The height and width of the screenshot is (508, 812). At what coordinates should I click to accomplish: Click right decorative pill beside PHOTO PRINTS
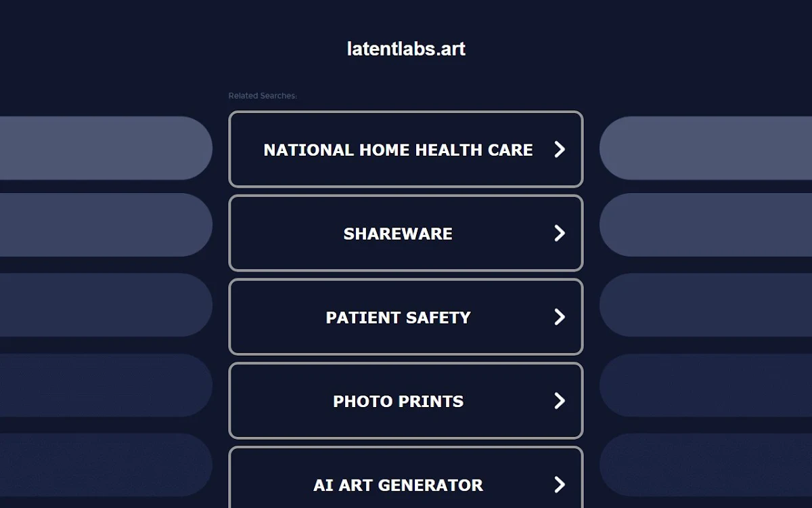(x=706, y=385)
